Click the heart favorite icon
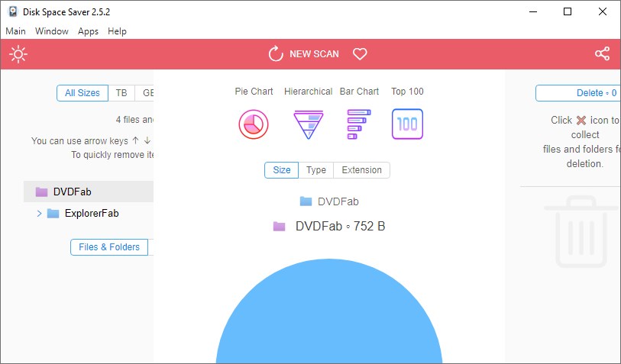Viewport: 621px width, 364px height. [x=360, y=54]
